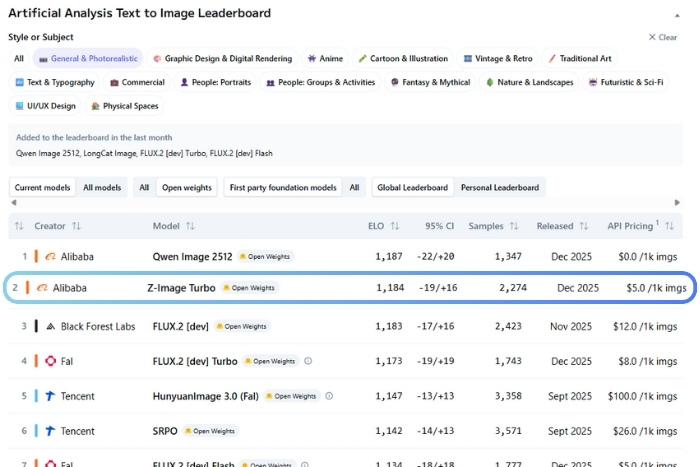Open the Global Leaderboard tab

click(x=412, y=188)
